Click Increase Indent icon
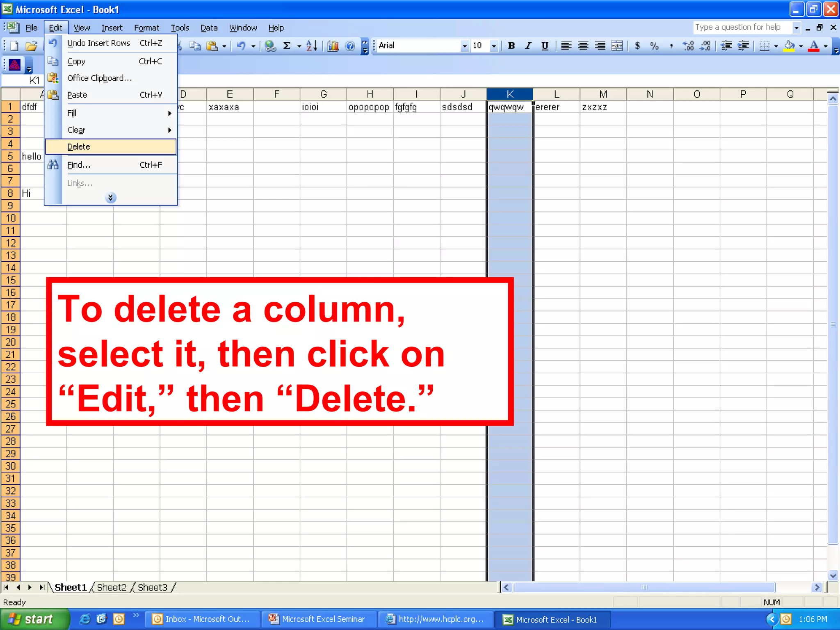Screen dimensions: 840x630 pyautogui.click(x=743, y=46)
